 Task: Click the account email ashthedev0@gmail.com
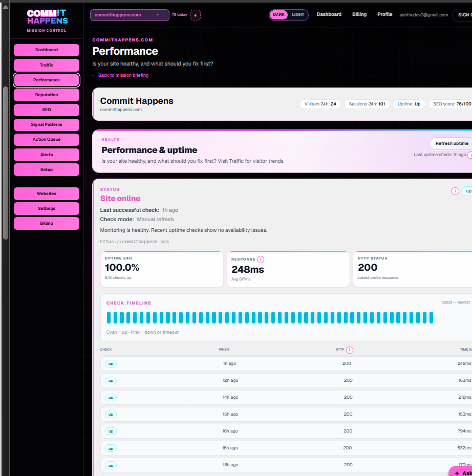(x=423, y=15)
